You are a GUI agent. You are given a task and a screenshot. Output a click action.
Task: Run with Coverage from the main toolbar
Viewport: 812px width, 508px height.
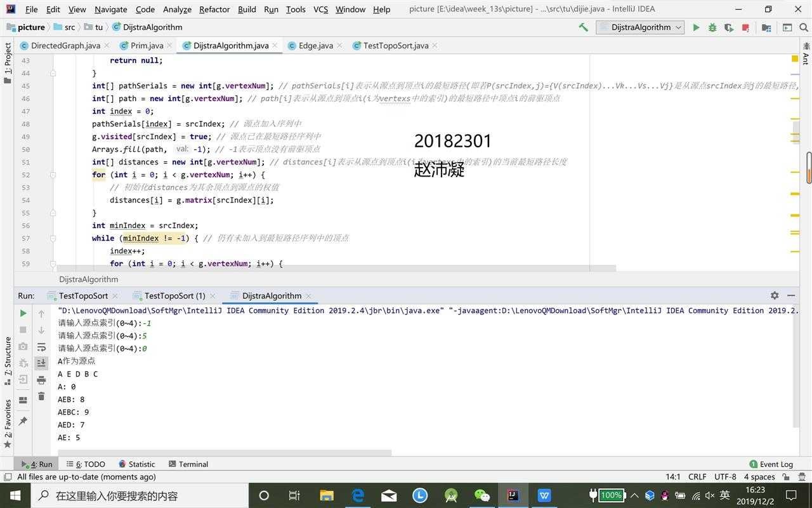(729, 27)
